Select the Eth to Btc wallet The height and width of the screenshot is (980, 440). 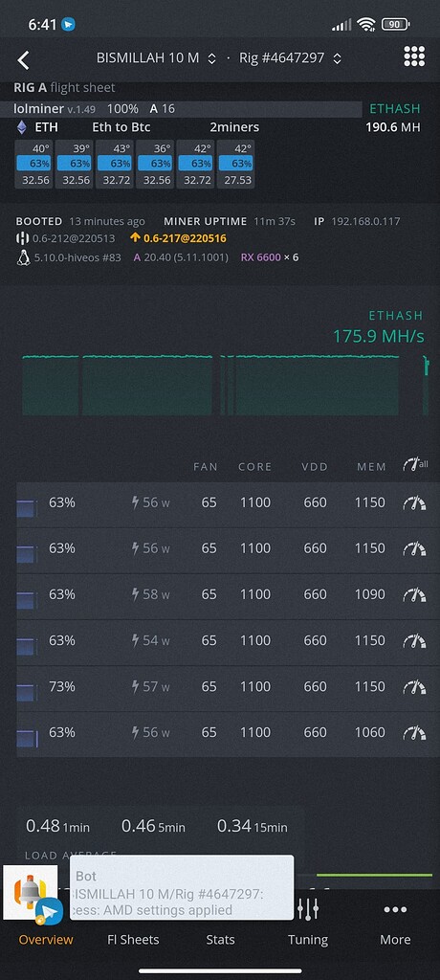click(x=121, y=127)
